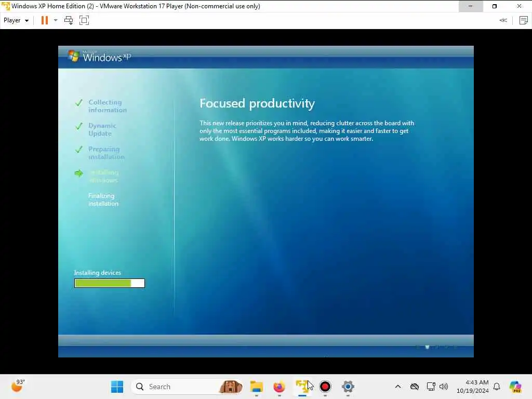
Task: Click the Windows XP logo in setup
Action: [x=99, y=56]
